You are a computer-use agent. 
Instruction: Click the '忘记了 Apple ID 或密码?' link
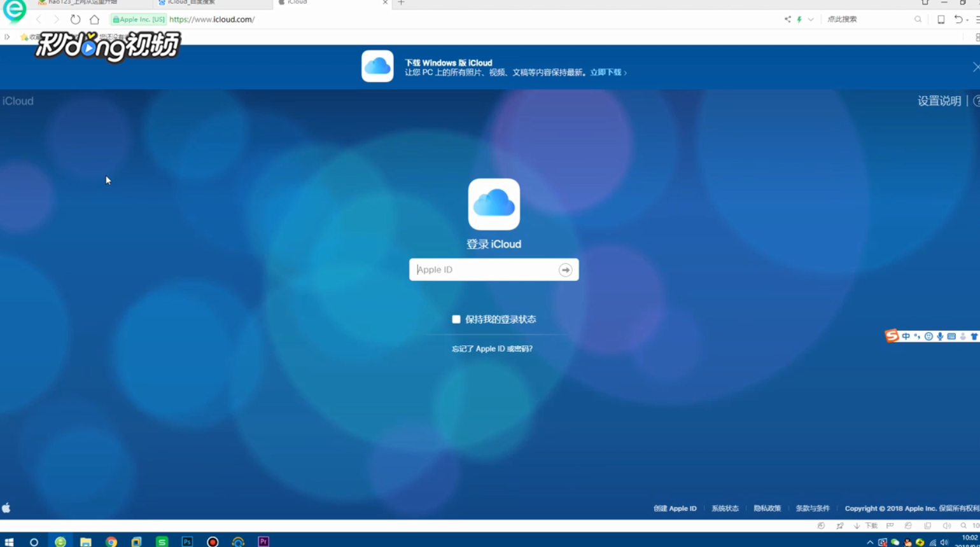[x=491, y=349]
